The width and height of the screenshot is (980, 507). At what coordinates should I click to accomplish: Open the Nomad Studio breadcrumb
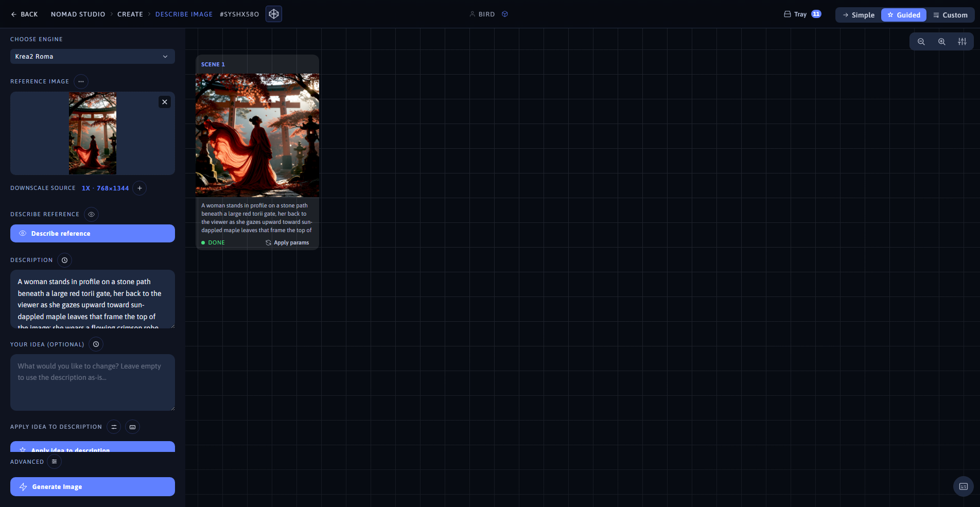78,14
